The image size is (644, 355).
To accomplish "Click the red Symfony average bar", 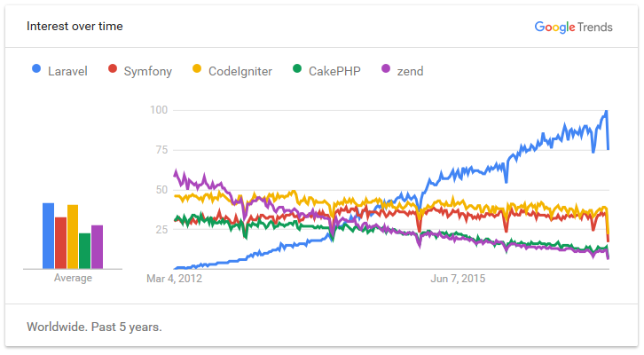I will pos(60,242).
